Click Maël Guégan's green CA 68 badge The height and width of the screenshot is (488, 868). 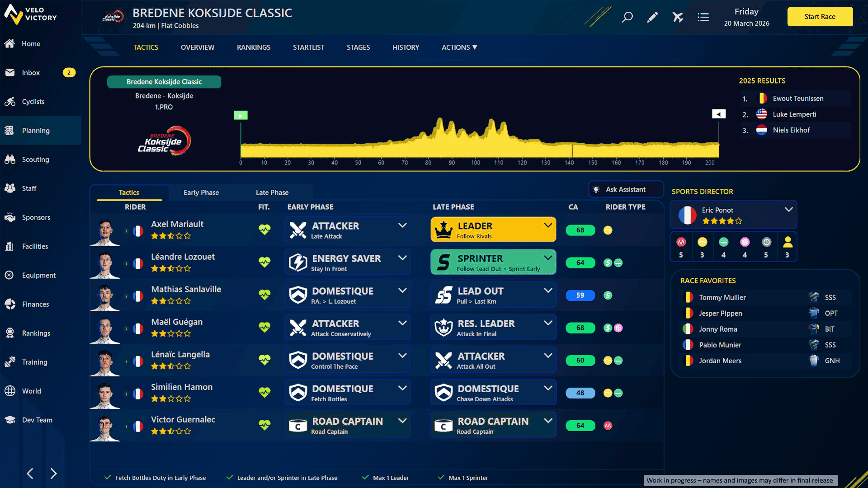pyautogui.click(x=580, y=328)
